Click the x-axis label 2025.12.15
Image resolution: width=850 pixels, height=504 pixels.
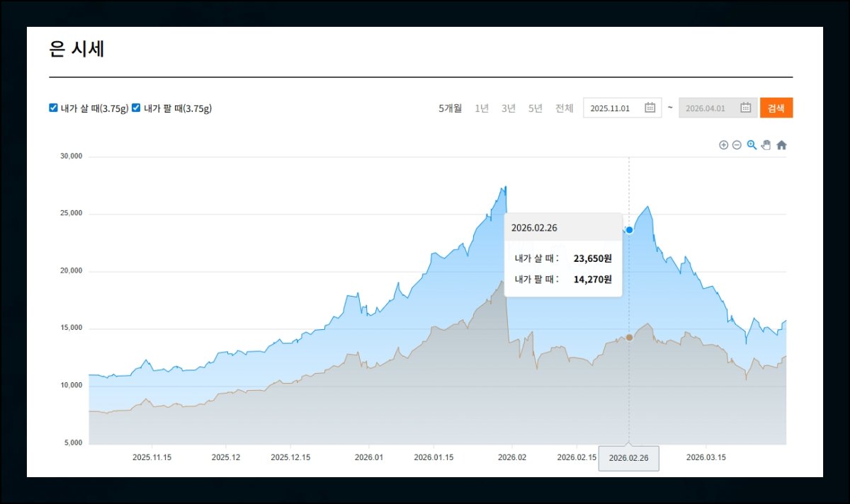(x=290, y=457)
